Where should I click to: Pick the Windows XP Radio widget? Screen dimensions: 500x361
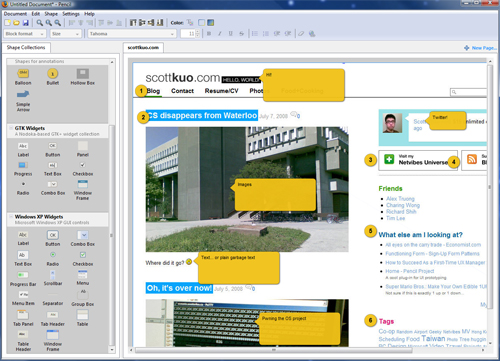(x=53, y=258)
